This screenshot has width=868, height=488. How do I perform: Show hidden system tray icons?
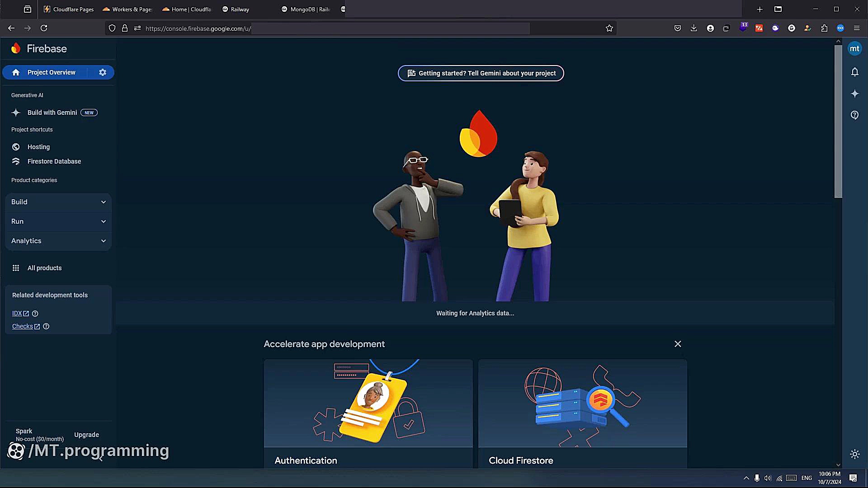pyautogui.click(x=746, y=478)
